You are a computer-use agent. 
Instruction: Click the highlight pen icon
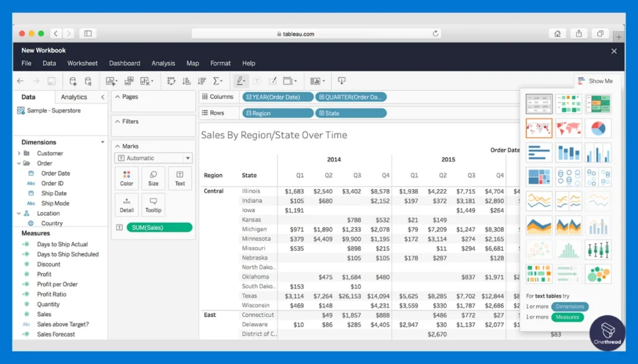tap(240, 81)
